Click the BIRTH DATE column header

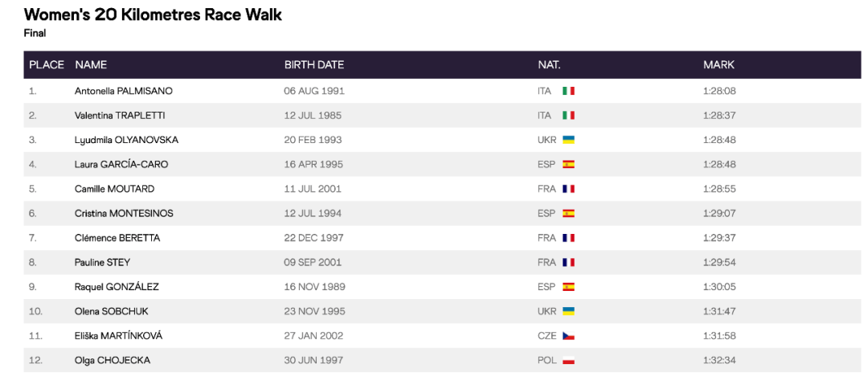313,65
